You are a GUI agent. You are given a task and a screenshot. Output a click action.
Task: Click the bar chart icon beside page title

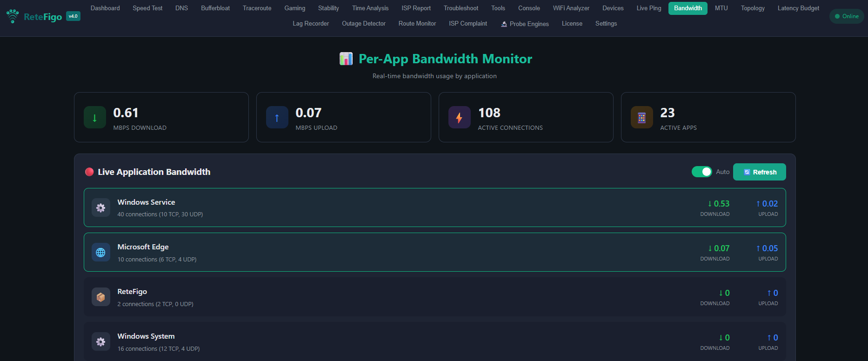pos(346,59)
